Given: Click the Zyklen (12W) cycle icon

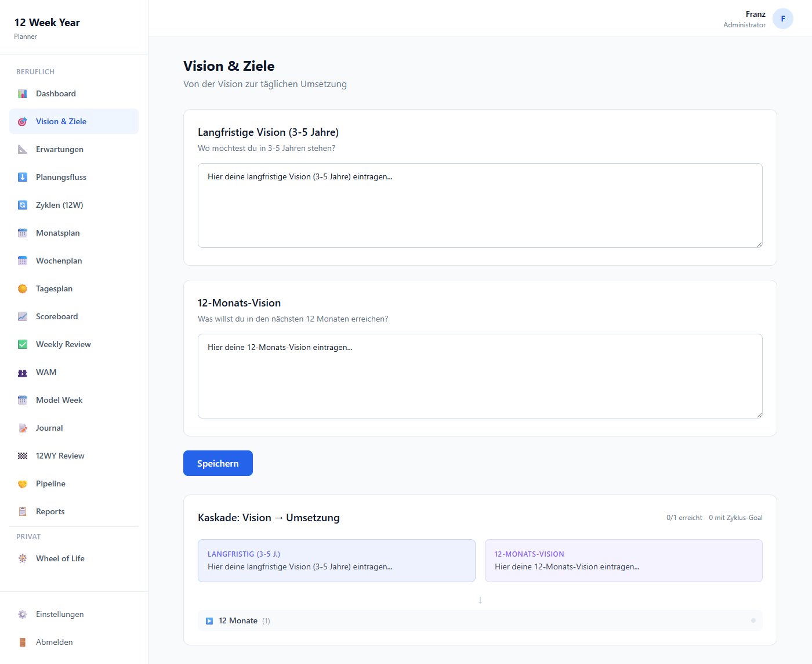Looking at the screenshot, I should pos(23,205).
